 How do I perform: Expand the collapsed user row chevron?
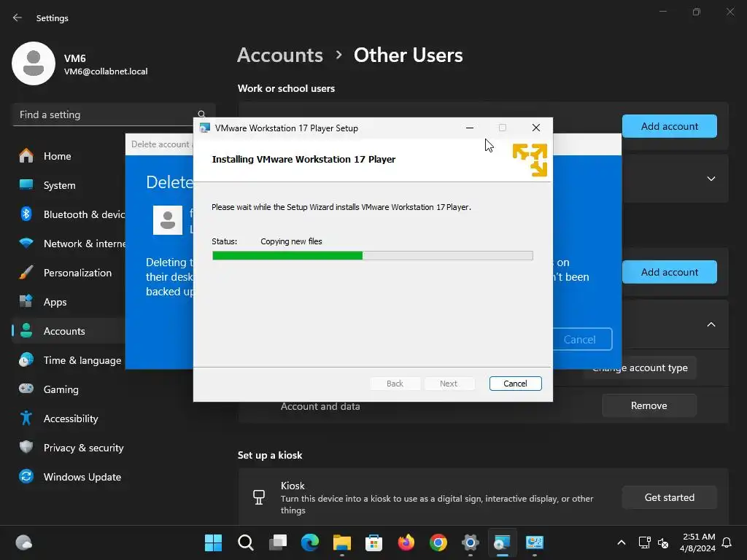(711, 179)
